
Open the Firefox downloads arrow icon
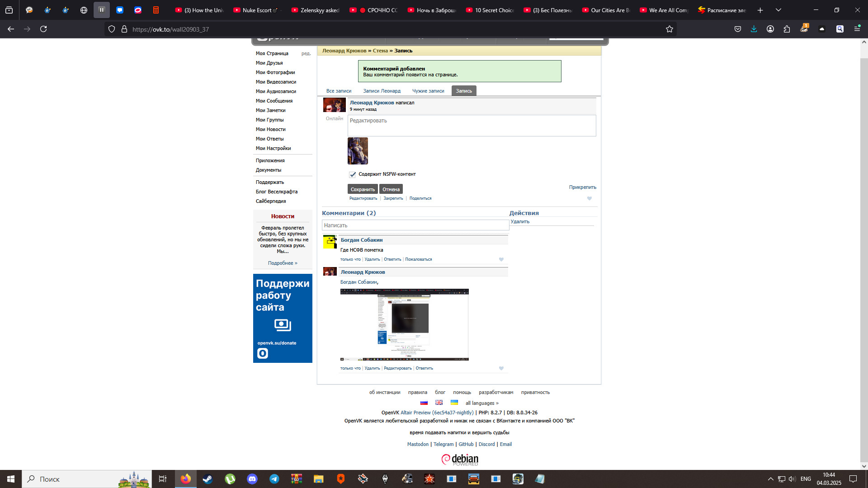pyautogui.click(x=754, y=29)
